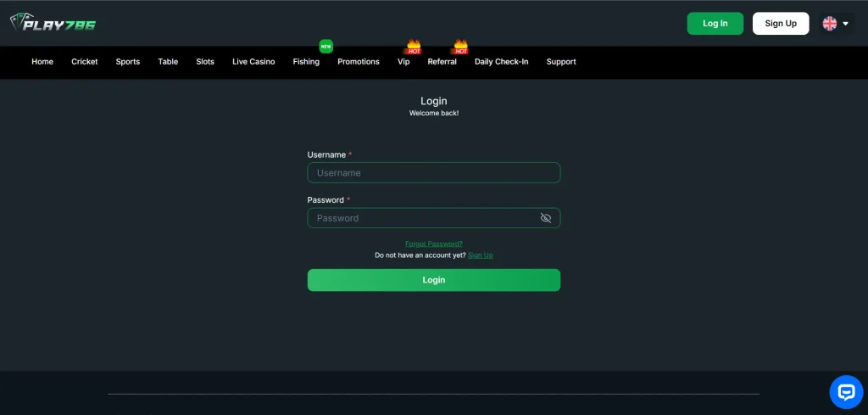This screenshot has width=868, height=415.
Task: Click into the Password field
Action: 422,218
